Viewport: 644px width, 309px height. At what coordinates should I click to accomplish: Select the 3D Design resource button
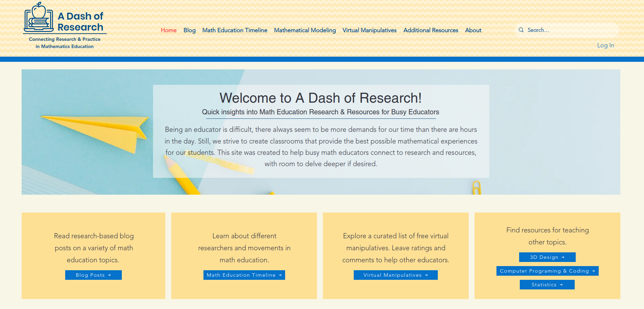[x=547, y=257]
